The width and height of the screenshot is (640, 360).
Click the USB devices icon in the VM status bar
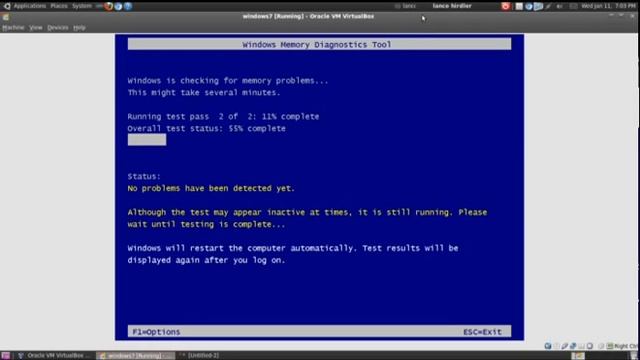[565, 346]
